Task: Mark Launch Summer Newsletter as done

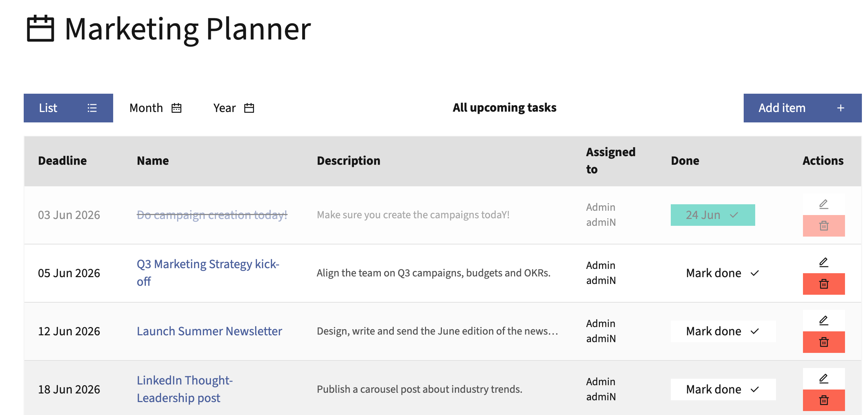Action: point(723,331)
